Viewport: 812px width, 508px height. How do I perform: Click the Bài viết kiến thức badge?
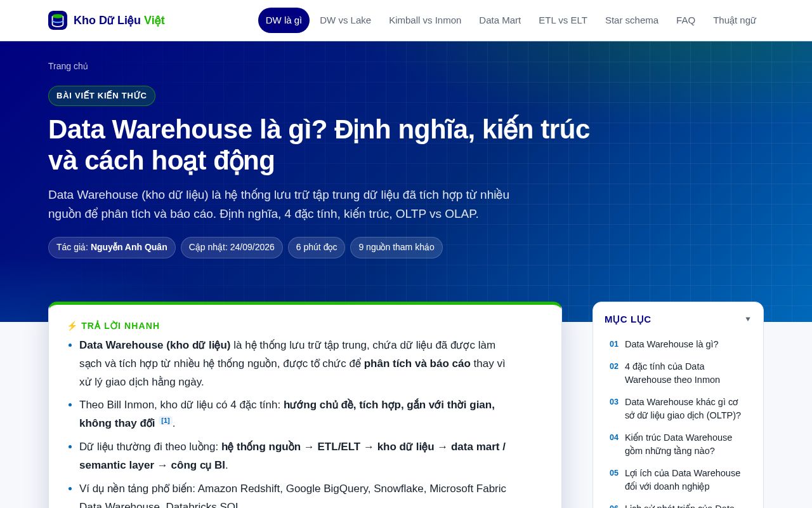coord(101,96)
